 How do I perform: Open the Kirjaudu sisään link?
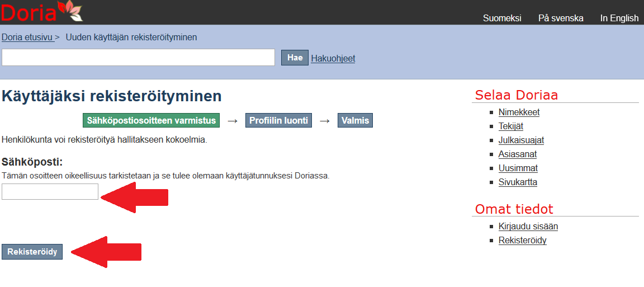(x=528, y=227)
